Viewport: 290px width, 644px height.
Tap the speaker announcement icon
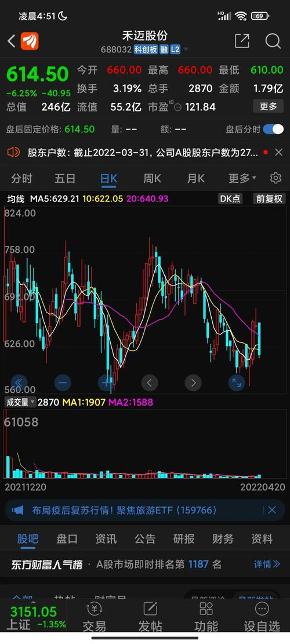13,153
